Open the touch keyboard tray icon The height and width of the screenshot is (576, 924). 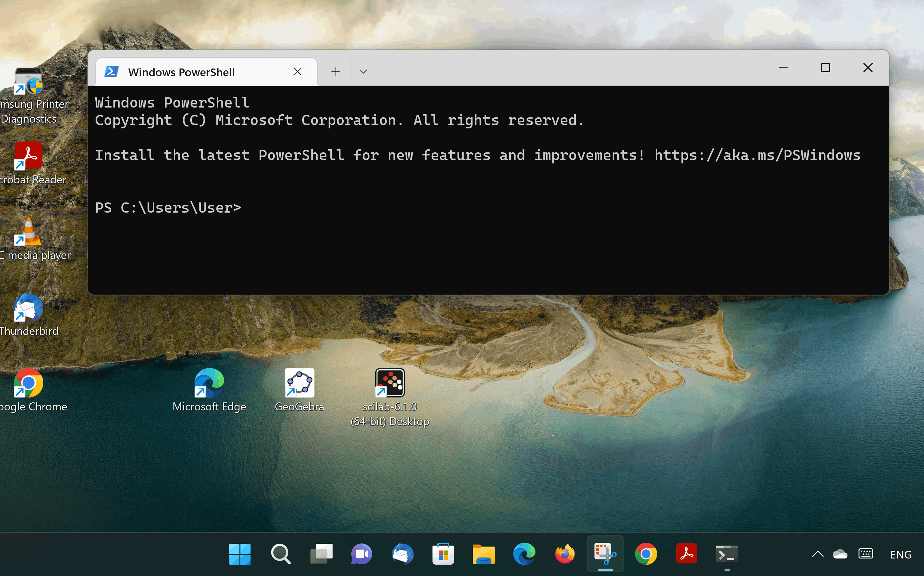(866, 554)
